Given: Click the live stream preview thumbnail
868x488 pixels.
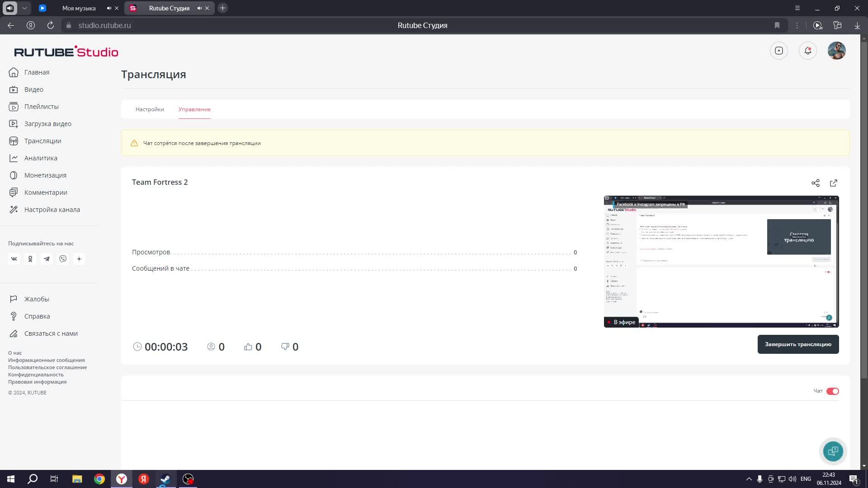Looking at the screenshot, I should 721,261.
